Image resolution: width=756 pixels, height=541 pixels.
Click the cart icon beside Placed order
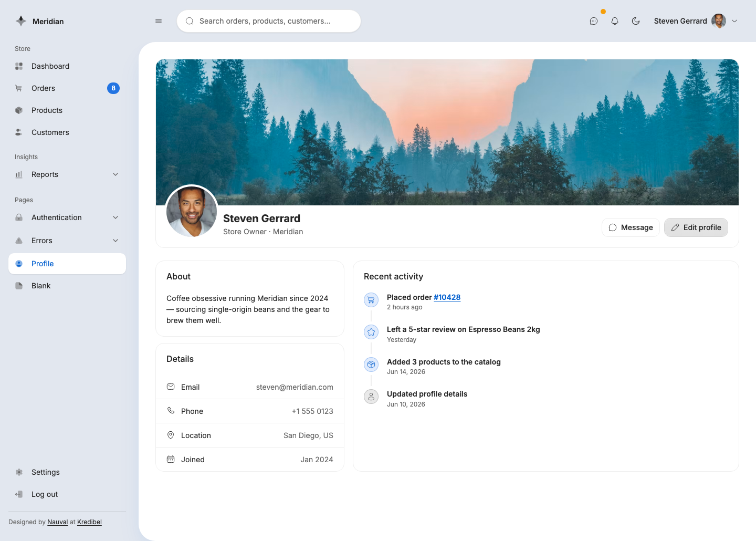coord(371,300)
